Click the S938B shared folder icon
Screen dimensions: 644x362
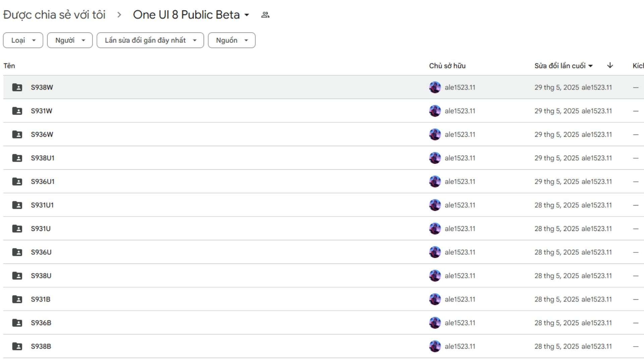[x=17, y=346]
